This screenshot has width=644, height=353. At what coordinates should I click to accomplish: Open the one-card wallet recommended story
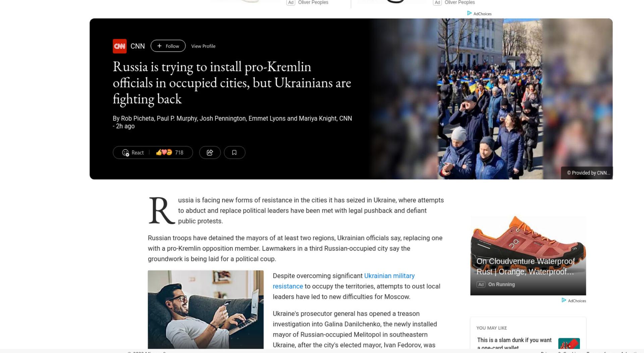point(514,344)
